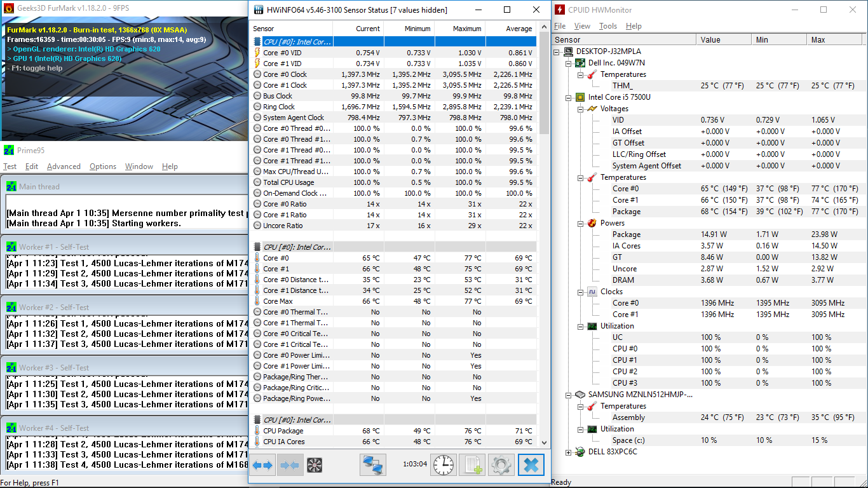Collapse the Powers group in HWMonitor
868x488 pixels.
pos(581,223)
